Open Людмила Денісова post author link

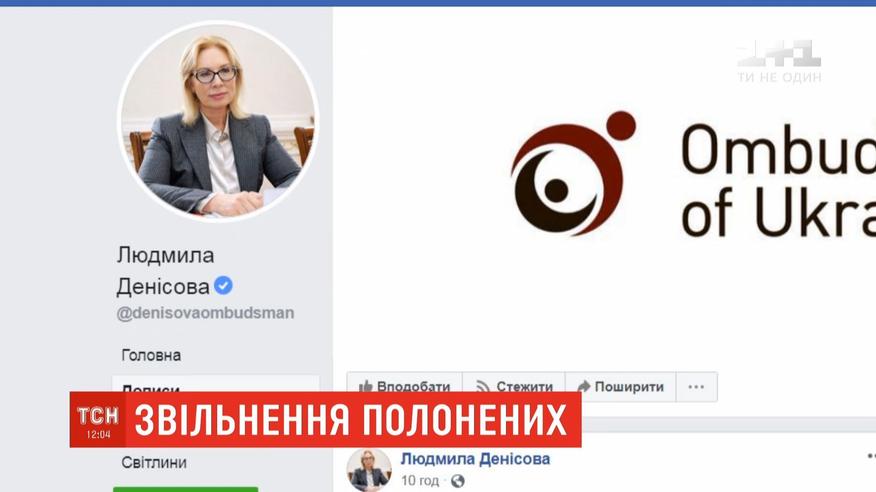[x=475, y=459]
